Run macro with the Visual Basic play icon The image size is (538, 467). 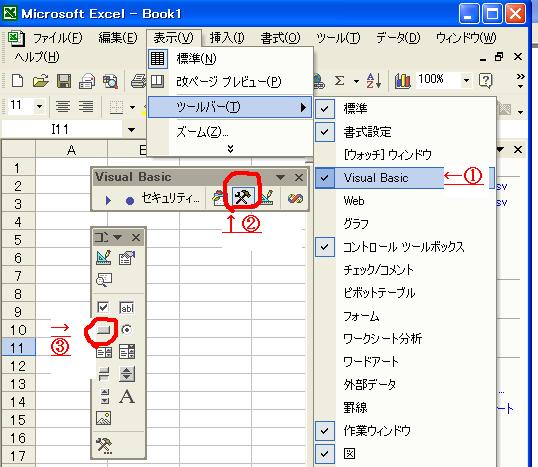coord(108,200)
